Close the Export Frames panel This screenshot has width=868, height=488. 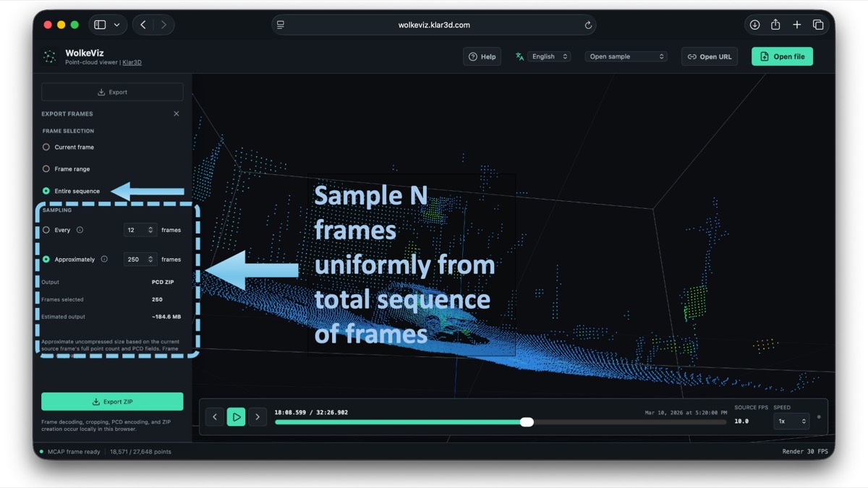coord(176,114)
